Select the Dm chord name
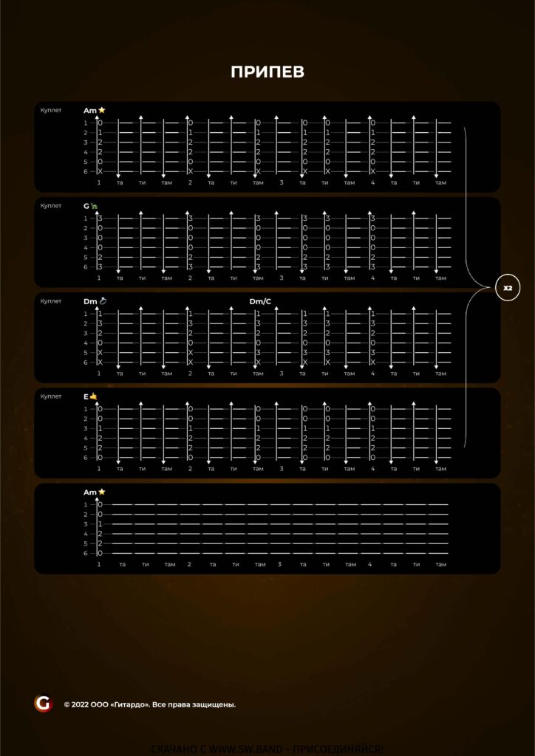The image size is (535, 756). [x=90, y=301]
